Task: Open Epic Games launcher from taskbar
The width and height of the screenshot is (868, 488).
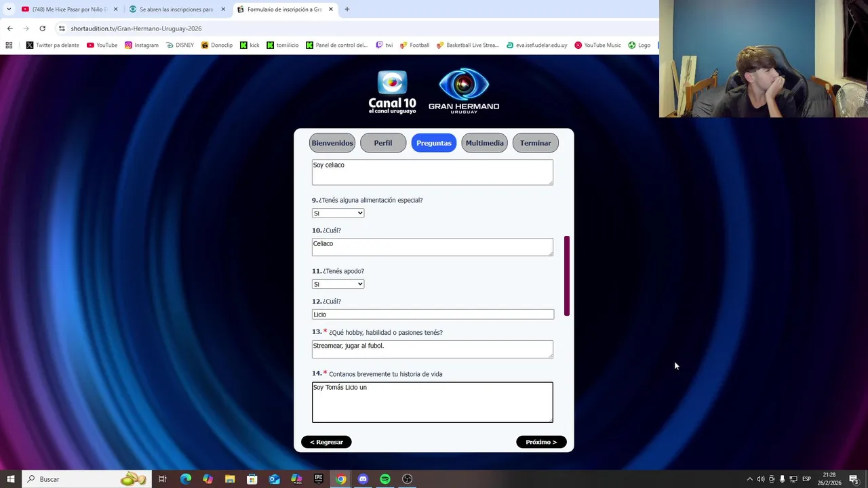Action: click(x=319, y=479)
